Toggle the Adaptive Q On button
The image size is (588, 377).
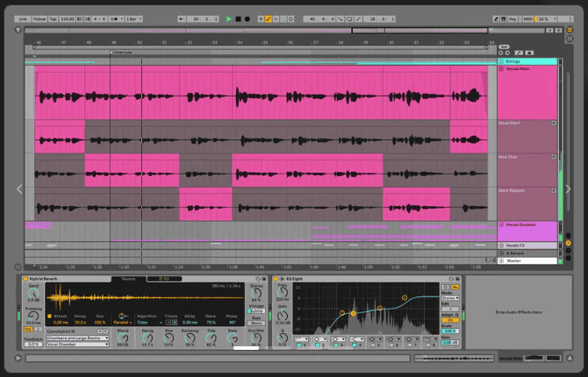tap(450, 320)
